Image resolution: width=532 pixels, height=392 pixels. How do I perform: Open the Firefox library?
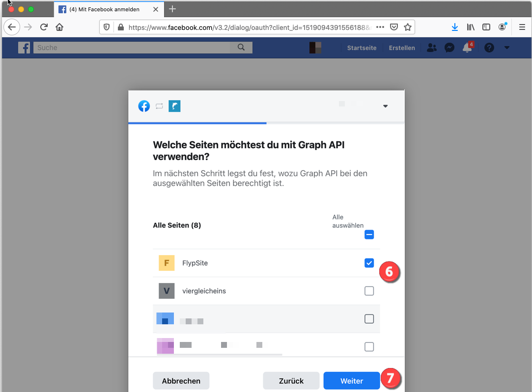471,27
